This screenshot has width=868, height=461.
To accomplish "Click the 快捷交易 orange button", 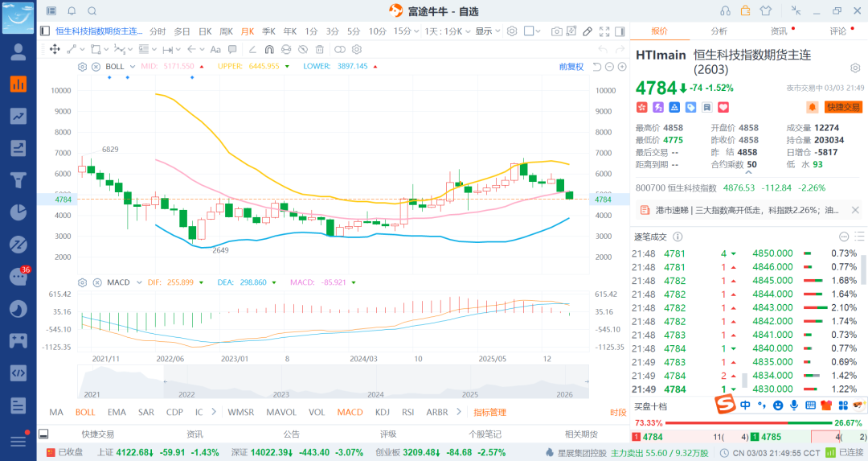I will 843,106.
